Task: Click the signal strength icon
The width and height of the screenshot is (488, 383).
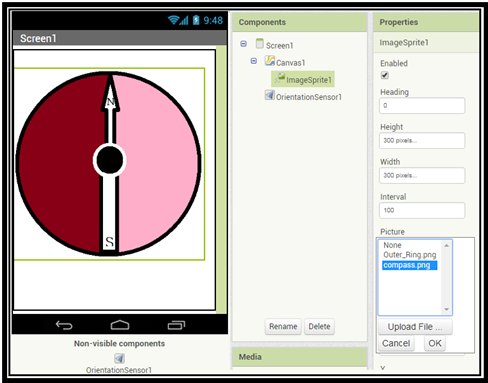Action: (x=184, y=20)
